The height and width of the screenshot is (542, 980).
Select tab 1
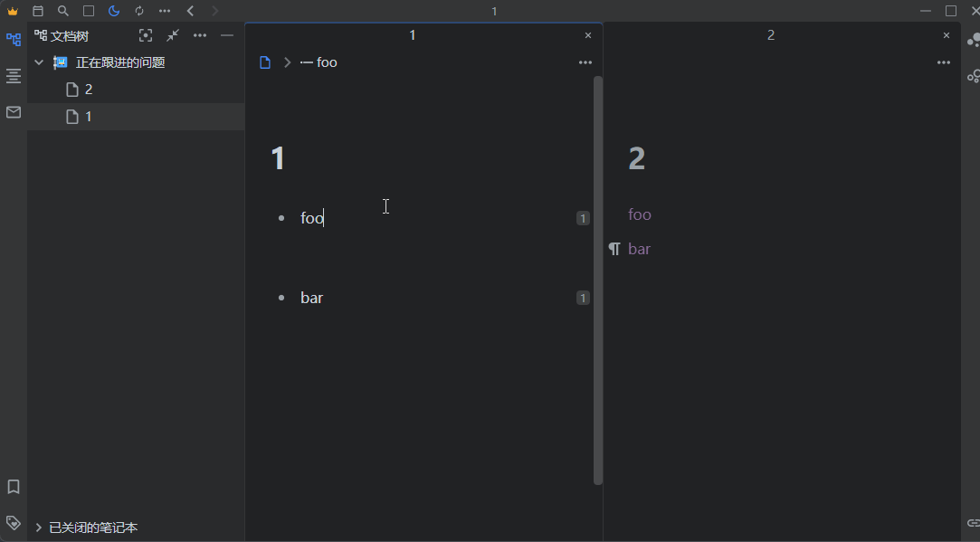click(x=412, y=34)
